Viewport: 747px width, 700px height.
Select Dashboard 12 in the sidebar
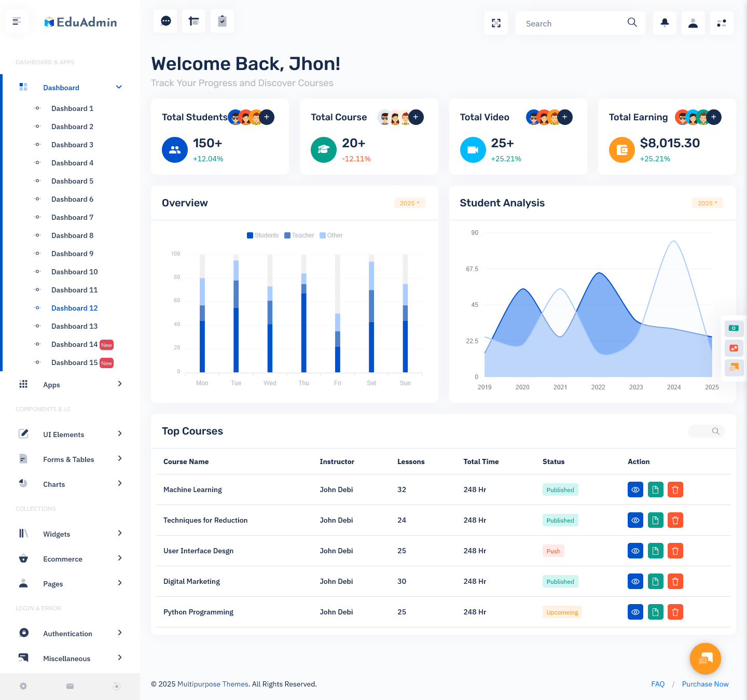74,308
